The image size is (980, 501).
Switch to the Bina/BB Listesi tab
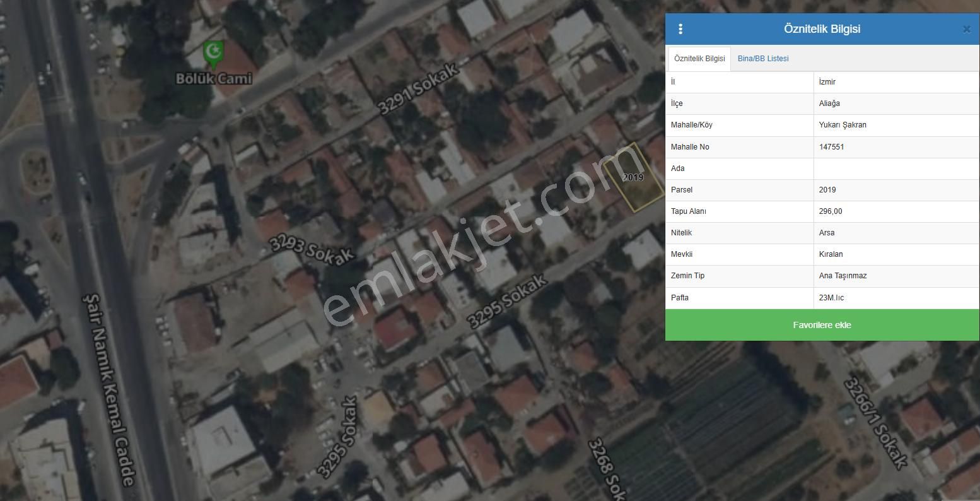pyautogui.click(x=762, y=59)
